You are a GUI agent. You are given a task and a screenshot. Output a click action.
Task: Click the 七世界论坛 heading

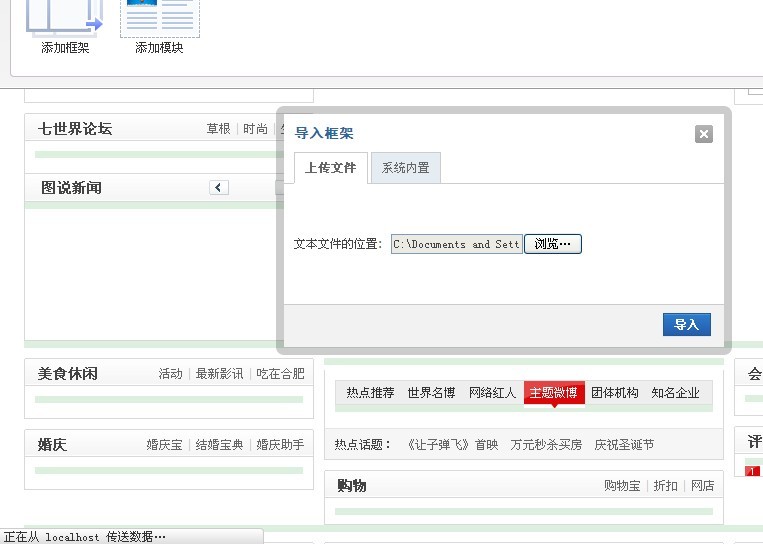[75, 129]
